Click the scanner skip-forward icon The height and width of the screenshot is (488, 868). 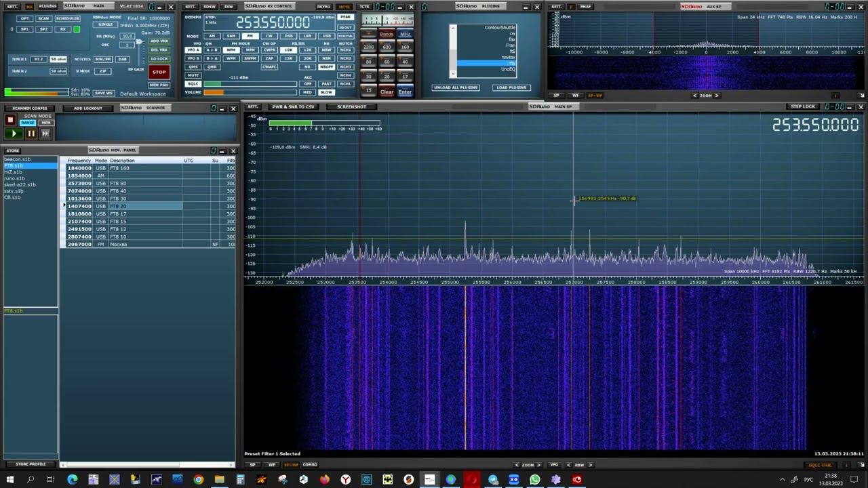[x=45, y=134]
